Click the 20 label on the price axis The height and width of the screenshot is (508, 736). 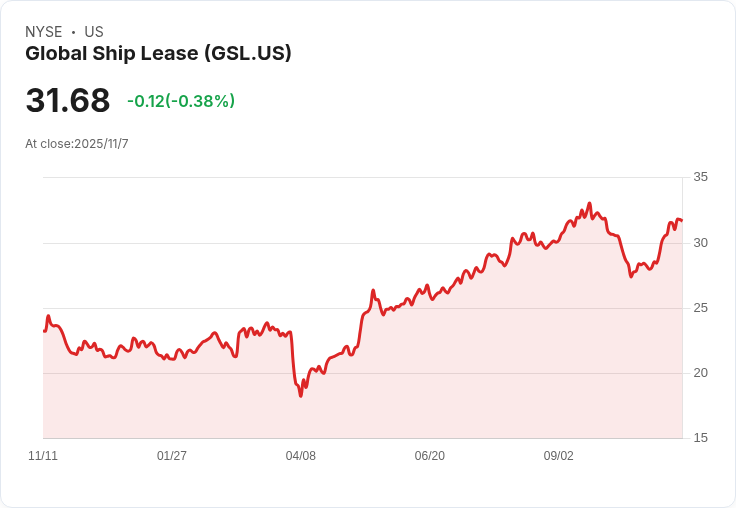(701, 373)
